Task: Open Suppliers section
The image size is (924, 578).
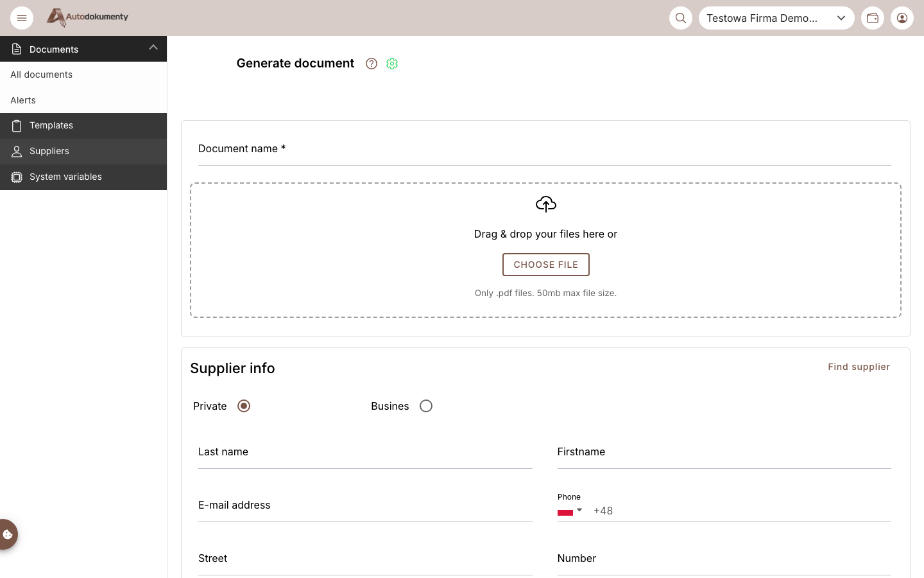Action: (83, 152)
